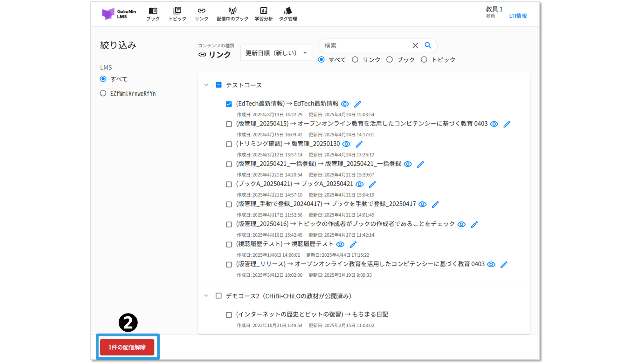Select the ブック content type radio
The image size is (636, 364).
[x=390, y=60]
